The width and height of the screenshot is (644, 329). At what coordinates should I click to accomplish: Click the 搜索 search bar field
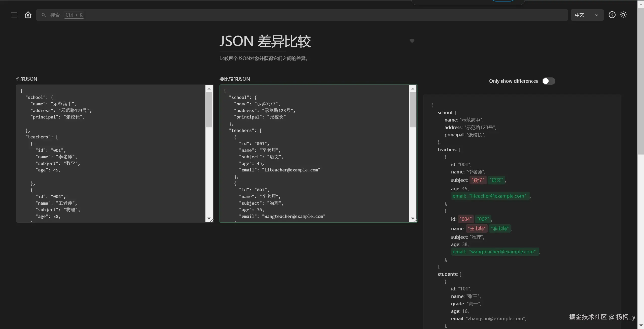point(302,15)
